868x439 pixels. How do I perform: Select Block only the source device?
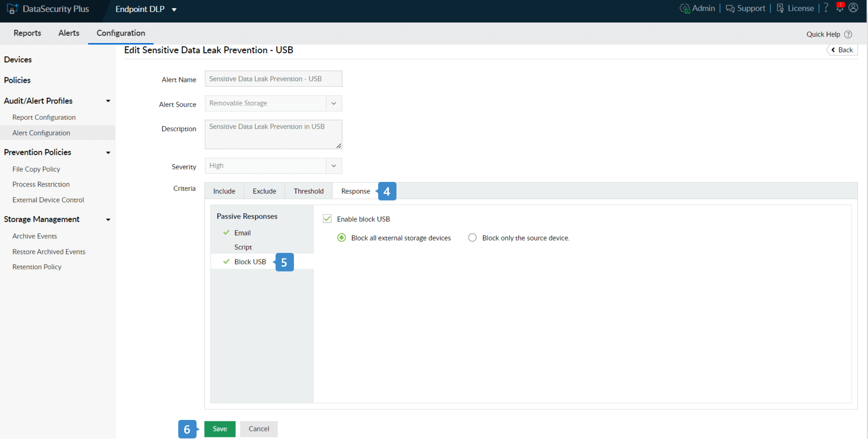472,238
